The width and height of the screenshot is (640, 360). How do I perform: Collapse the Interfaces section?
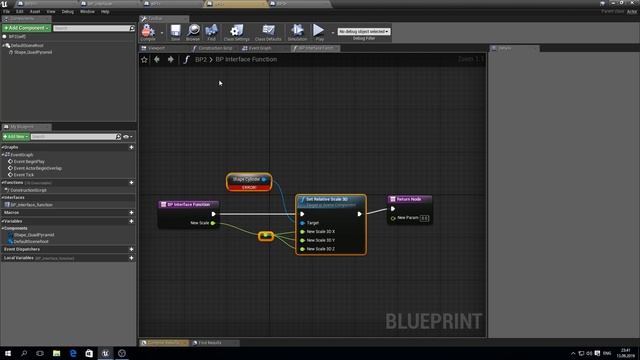[2, 198]
